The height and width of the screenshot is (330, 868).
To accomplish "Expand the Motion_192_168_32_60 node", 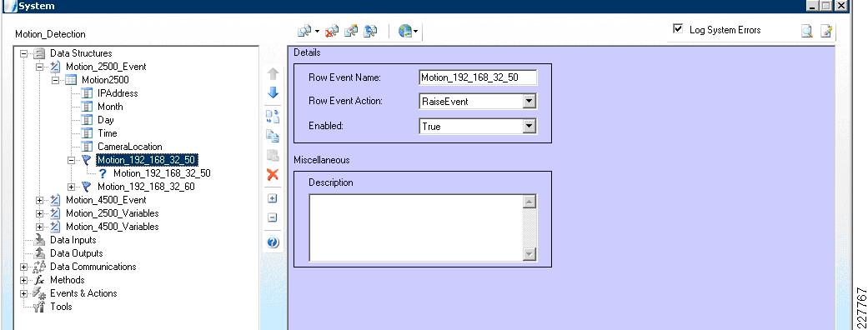I will [x=72, y=187].
